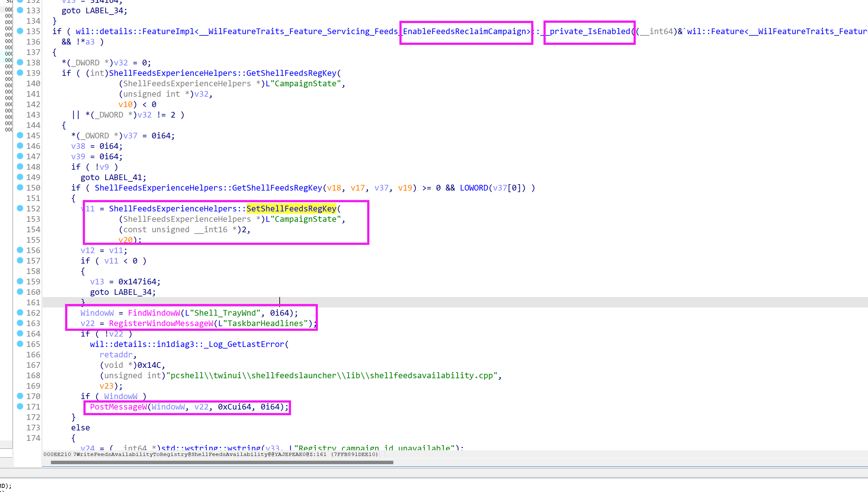Select variable v13 on line 159

(x=97, y=282)
